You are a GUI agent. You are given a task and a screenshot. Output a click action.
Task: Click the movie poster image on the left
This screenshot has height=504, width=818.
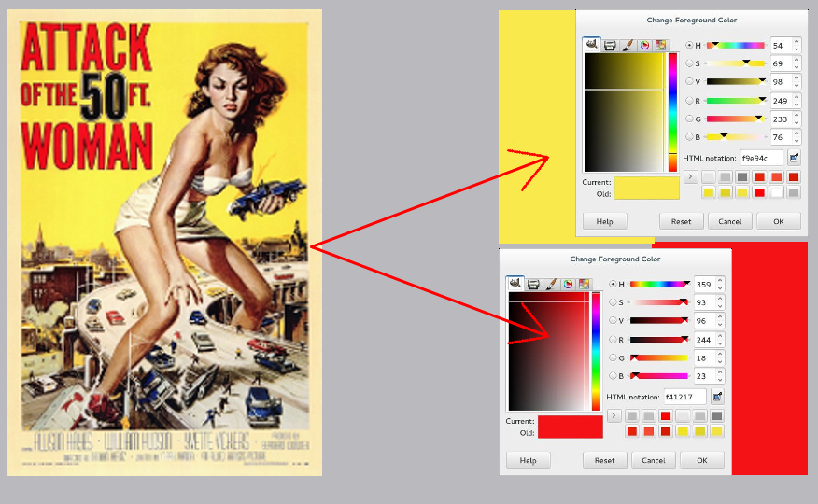(x=164, y=243)
